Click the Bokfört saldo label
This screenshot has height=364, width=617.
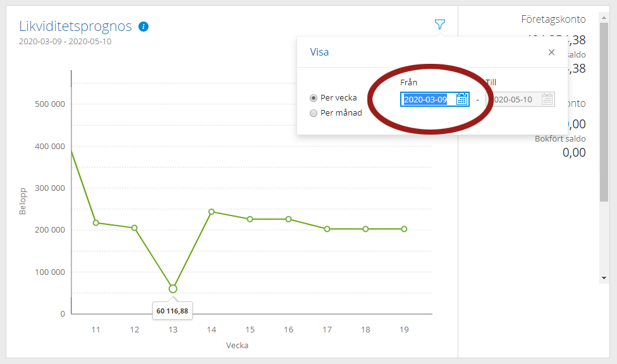click(x=560, y=139)
